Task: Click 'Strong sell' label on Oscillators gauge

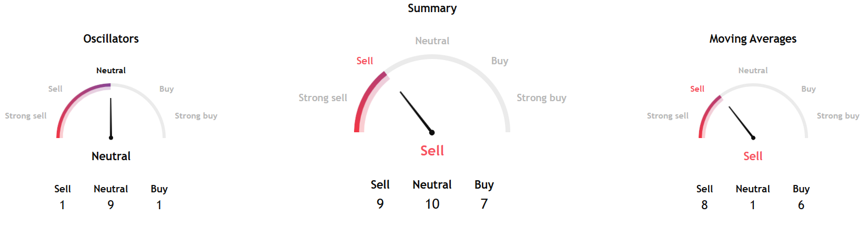Action: (26, 116)
